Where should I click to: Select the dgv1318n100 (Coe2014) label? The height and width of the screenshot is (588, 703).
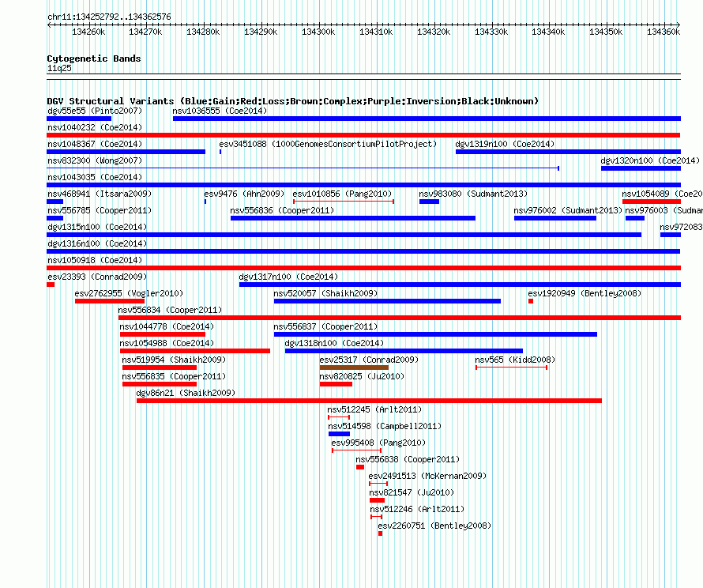(334, 343)
